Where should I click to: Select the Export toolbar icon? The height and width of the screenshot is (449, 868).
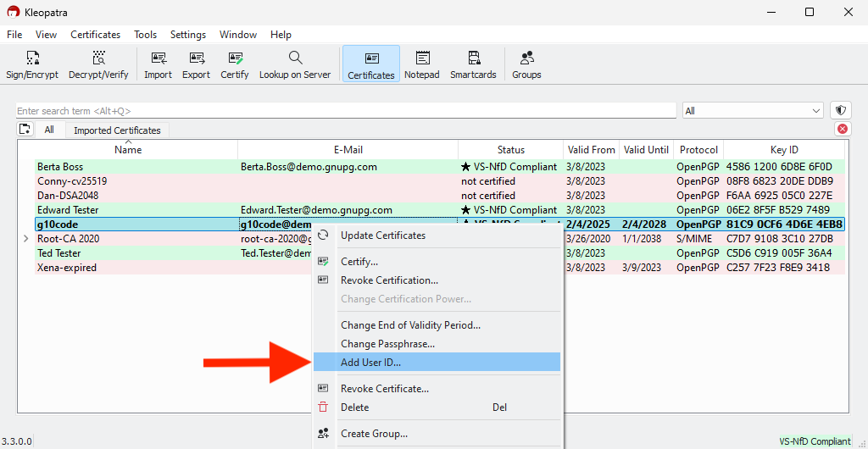coord(197,64)
